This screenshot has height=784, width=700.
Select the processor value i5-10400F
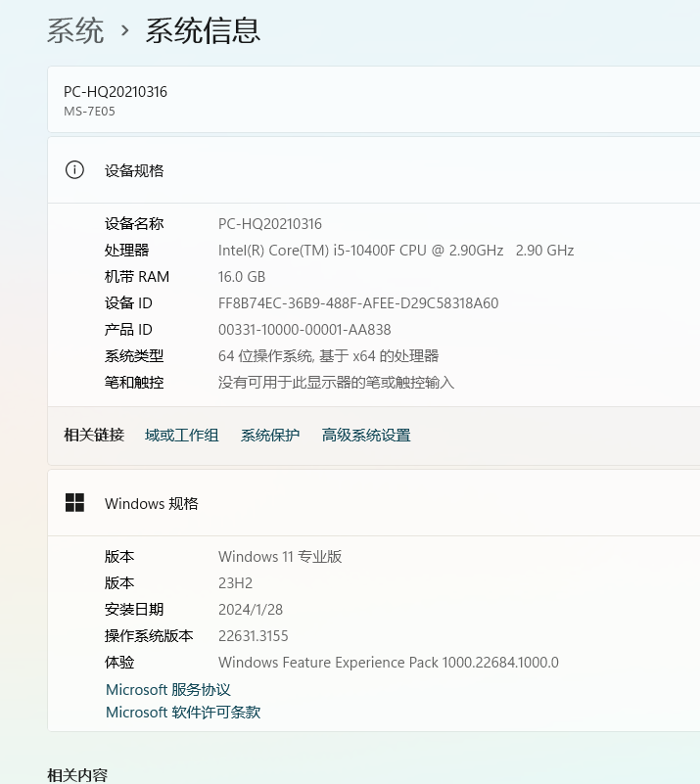pos(396,251)
